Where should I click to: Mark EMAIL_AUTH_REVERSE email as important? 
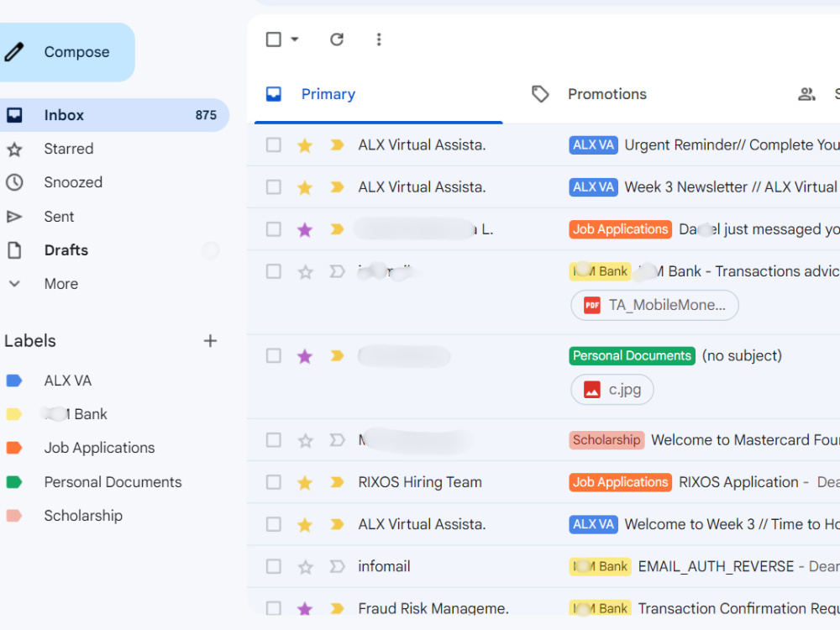pos(337,567)
